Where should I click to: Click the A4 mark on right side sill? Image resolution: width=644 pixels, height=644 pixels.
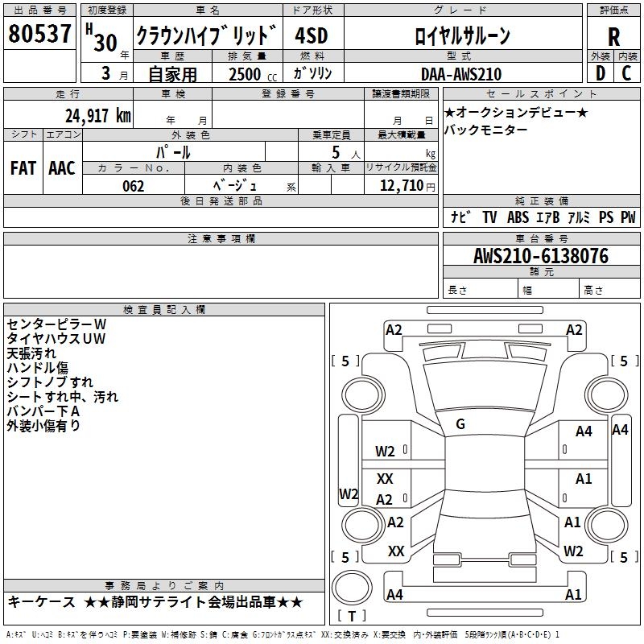point(620,430)
